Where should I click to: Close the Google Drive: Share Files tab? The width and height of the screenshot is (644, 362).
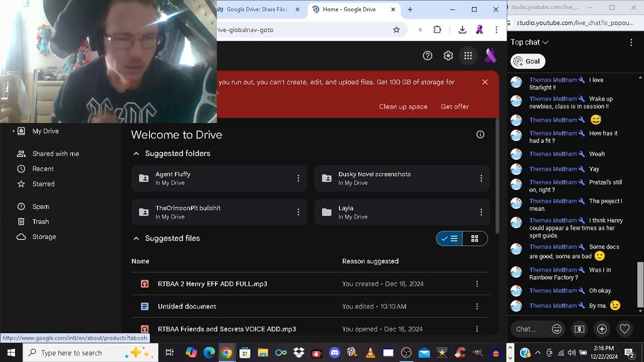click(297, 10)
